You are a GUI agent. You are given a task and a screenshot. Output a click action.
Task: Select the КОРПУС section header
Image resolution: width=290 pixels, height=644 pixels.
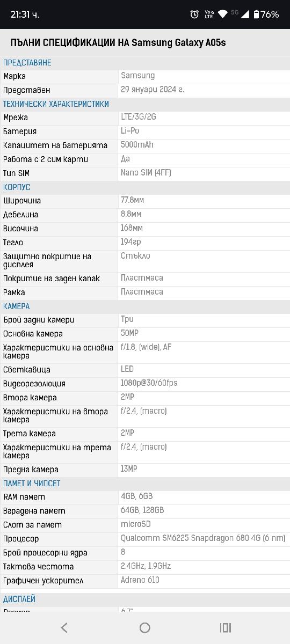coord(17,187)
